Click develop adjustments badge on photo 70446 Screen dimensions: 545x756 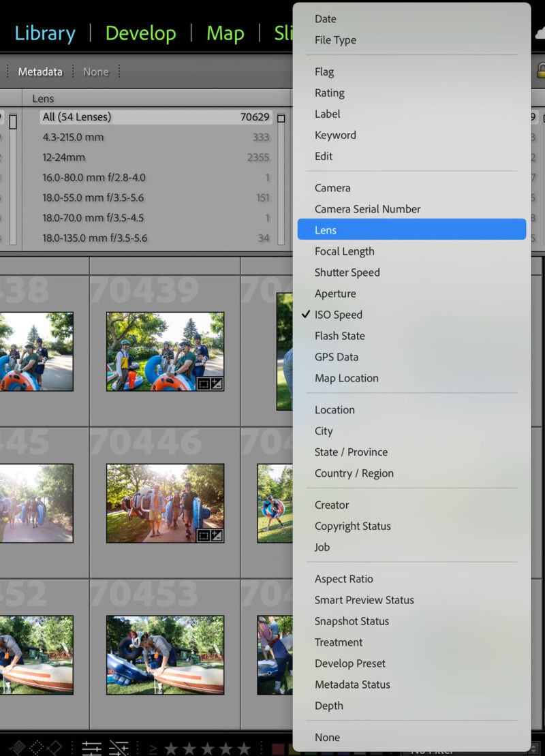216,536
